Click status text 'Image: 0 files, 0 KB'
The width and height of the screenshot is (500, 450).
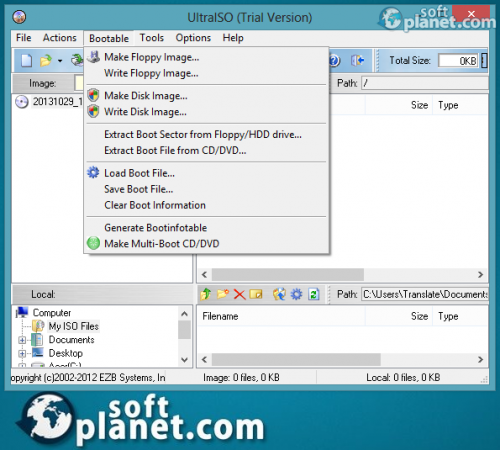click(241, 377)
